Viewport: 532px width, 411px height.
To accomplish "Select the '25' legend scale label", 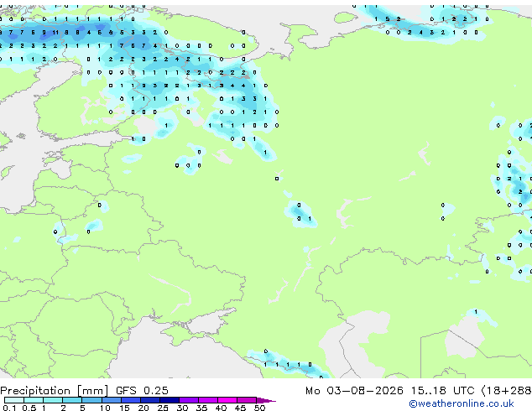I will click(163, 408).
